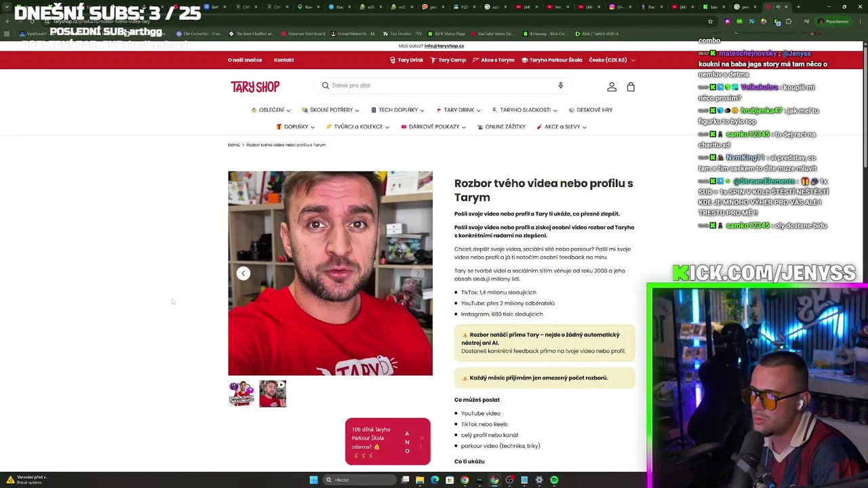868x488 pixels.
Task: Click the search magnifier icon
Action: (x=325, y=85)
